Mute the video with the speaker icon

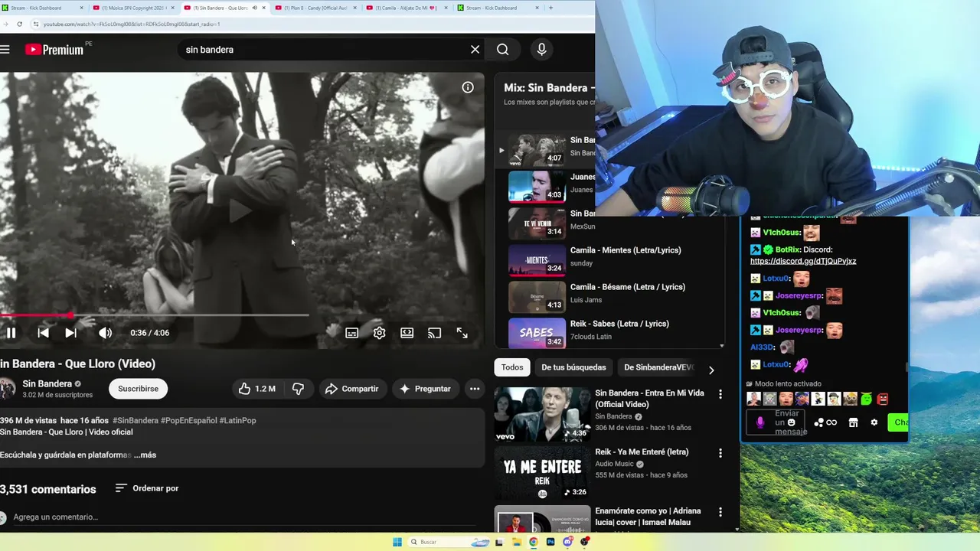(x=105, y=333)
